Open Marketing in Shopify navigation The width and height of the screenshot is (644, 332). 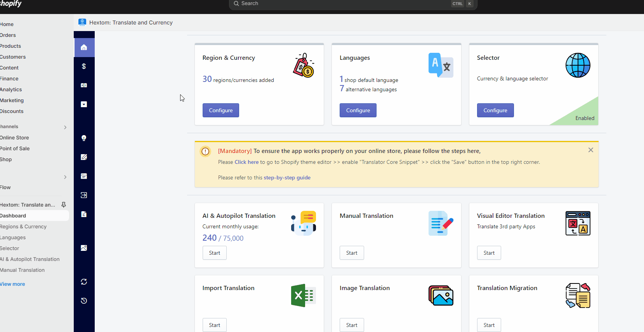click(12, 100)
